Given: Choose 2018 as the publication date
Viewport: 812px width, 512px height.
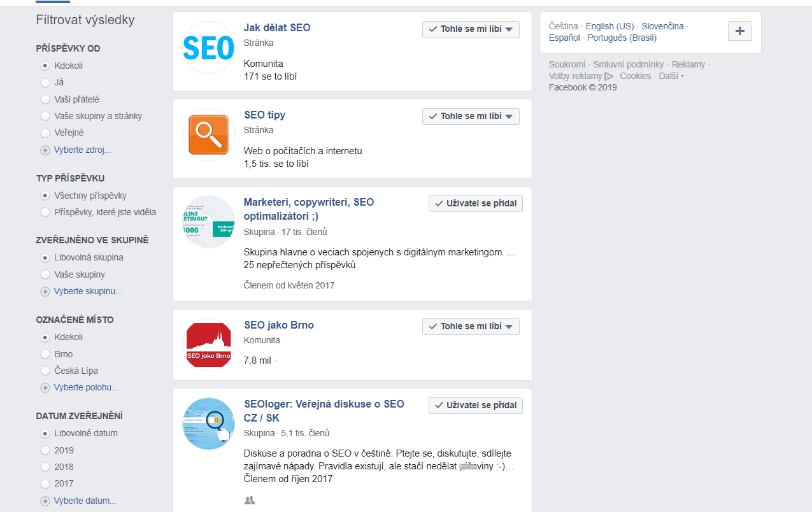Looking at the screenshot, I should coord(45,467).
